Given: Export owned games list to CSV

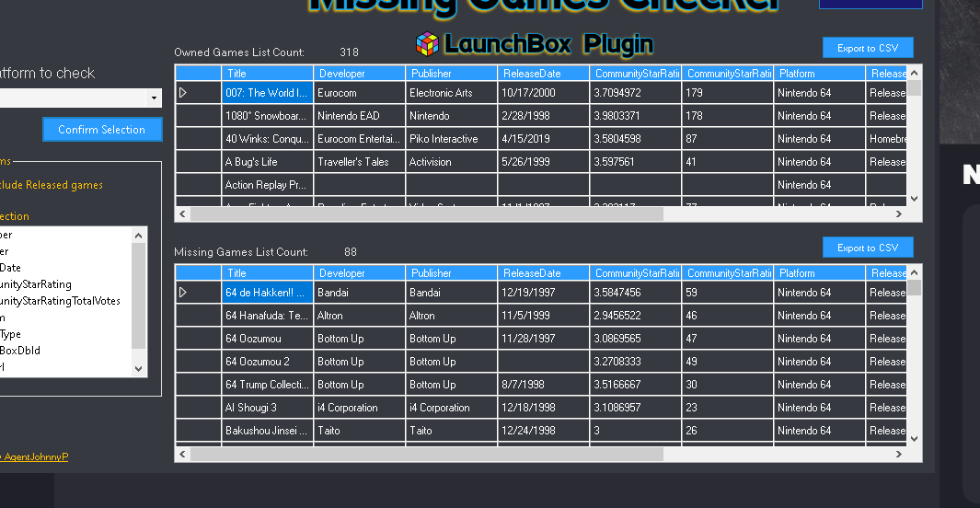Looking at the screenshot, I should [x=868, y=48].
